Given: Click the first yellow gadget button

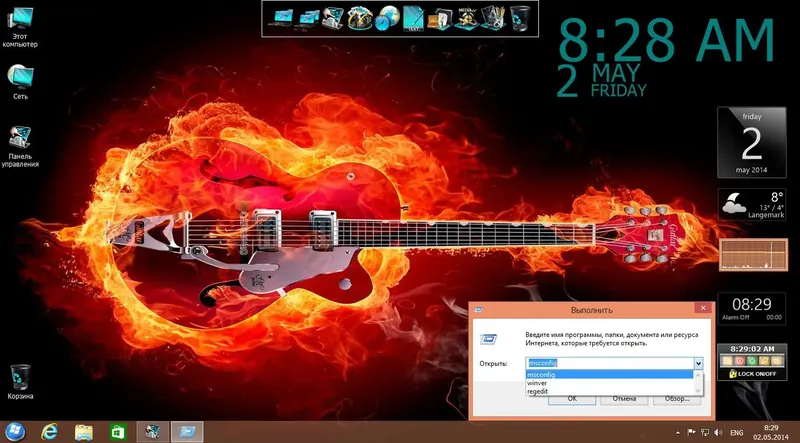Looking at the screenshot, I should pyautogui.click(x=727, y=361).
